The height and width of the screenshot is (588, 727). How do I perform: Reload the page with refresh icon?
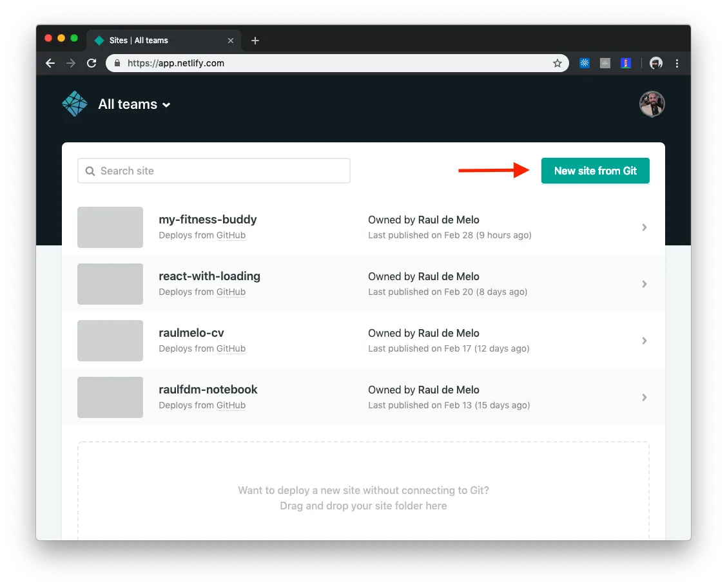[x=92, y=64]
